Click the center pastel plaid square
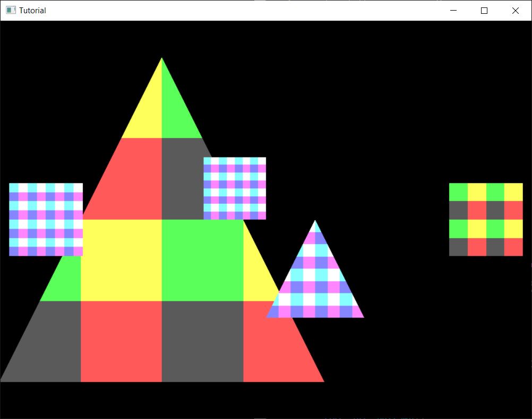The width and height of the screenshot is (532, 419). pos(234,187)
